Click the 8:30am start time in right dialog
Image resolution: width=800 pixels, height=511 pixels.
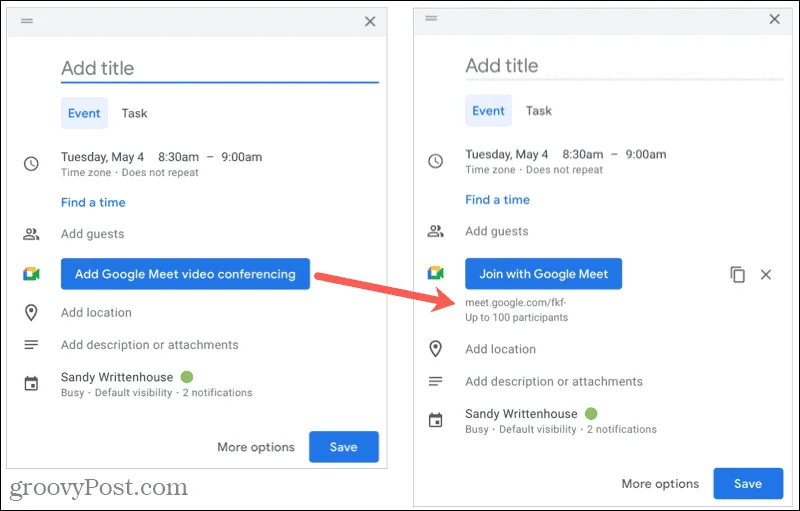[x=583, y=154]
